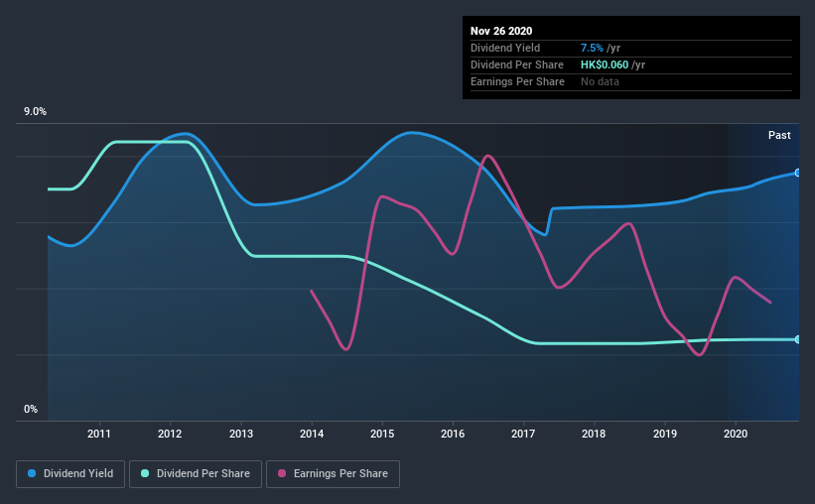Click the blue Dividend Yield end-point marker
Screen dimensions: 815x504
tap(798, 173)
